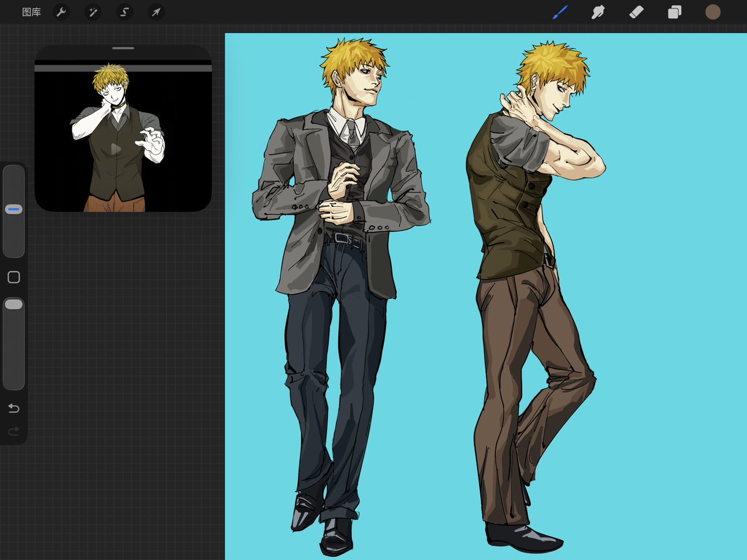Viewport: 747px width, 560px height.
Task: Play the reference window video
Action: tap(116, 149)
